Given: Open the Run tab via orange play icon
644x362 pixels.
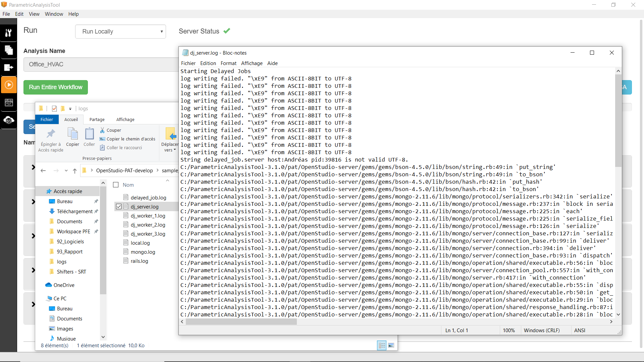Looking at the screenshot, I should coord(9,84).
